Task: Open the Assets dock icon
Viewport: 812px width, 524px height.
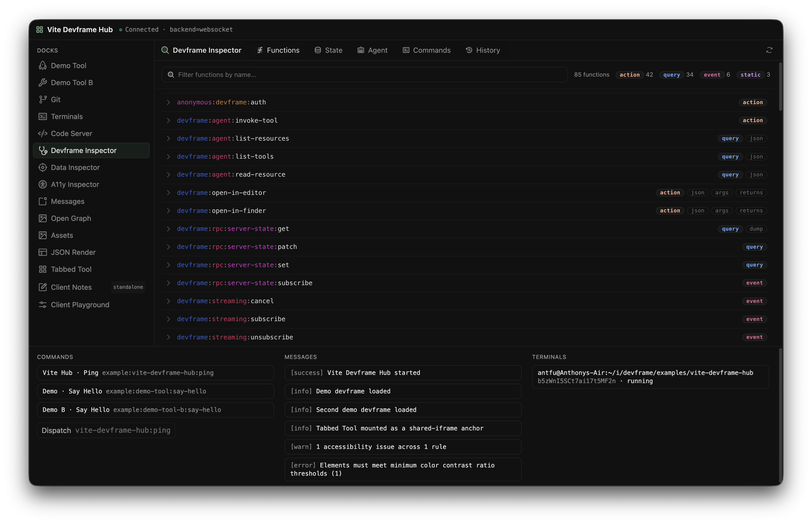Action: [42, 236]
